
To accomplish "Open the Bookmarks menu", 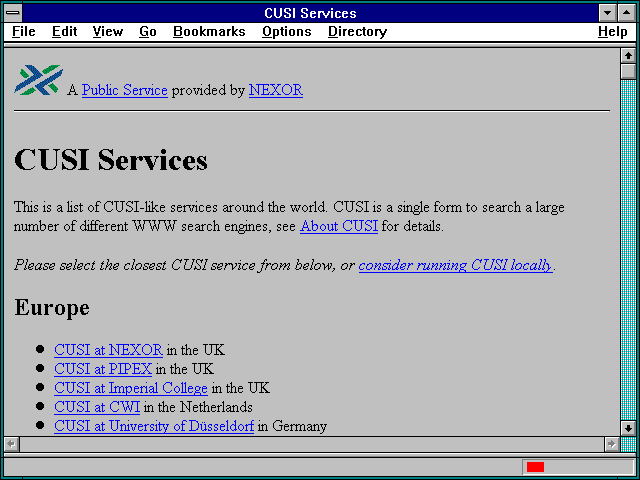I will click(x=209, y=31).
